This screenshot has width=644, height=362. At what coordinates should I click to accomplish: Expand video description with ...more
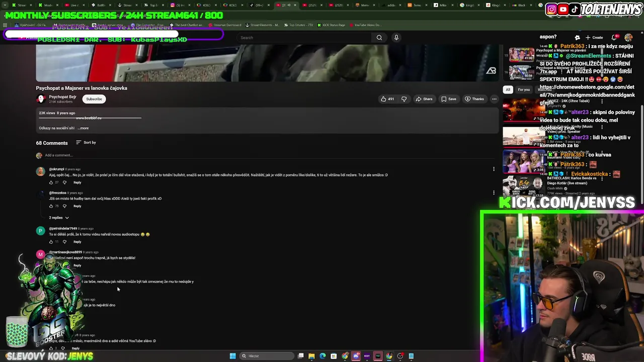84,128
